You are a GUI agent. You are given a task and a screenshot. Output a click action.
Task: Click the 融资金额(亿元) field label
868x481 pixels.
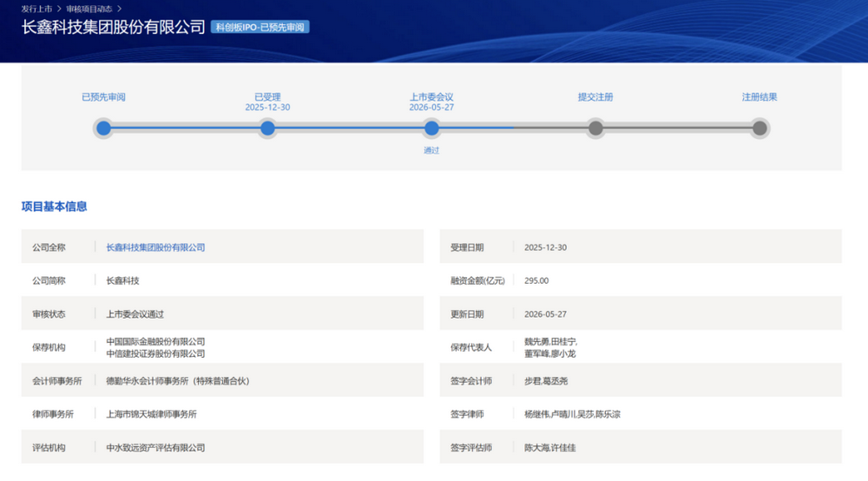point(477,280)
